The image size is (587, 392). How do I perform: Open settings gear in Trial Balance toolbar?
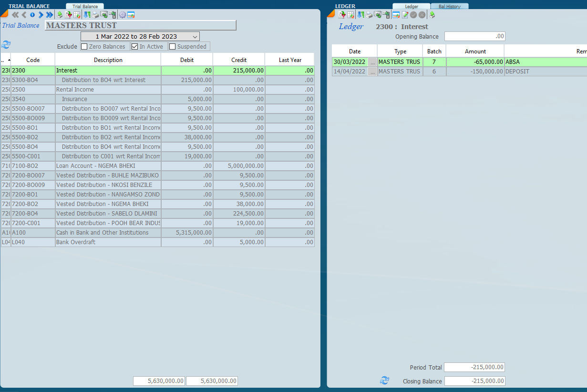[x=122, y=15]
